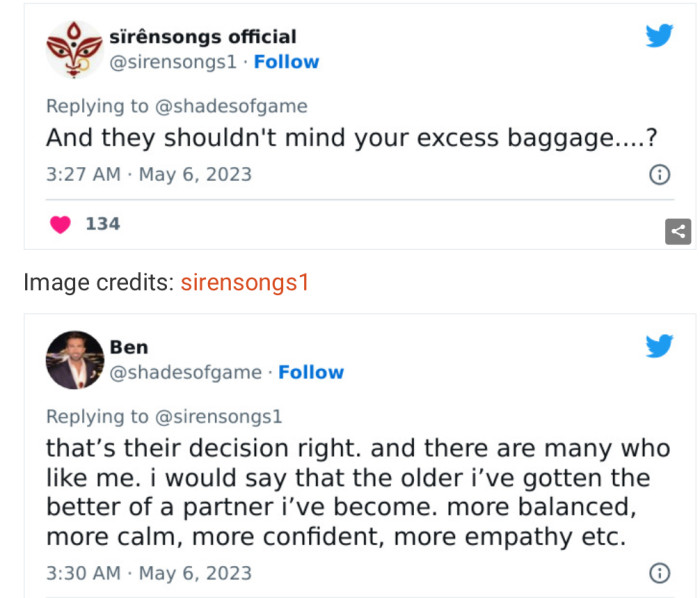Screen dimensions: 700x598
Task: Like the sirensongs tweet with heart icon
Action: point(60,224)
